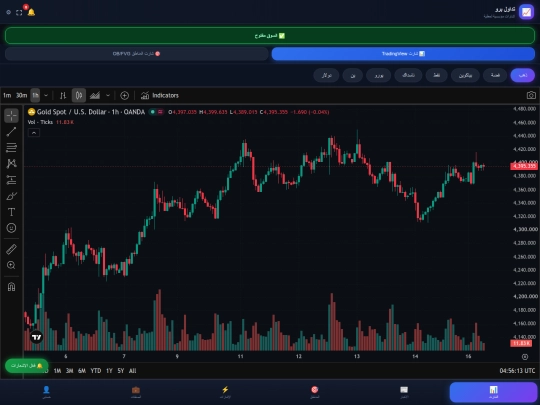Viewport: 540px width, 405px height.
Task: Switch to the TradingView chart tab
Action: coord(403,54)
